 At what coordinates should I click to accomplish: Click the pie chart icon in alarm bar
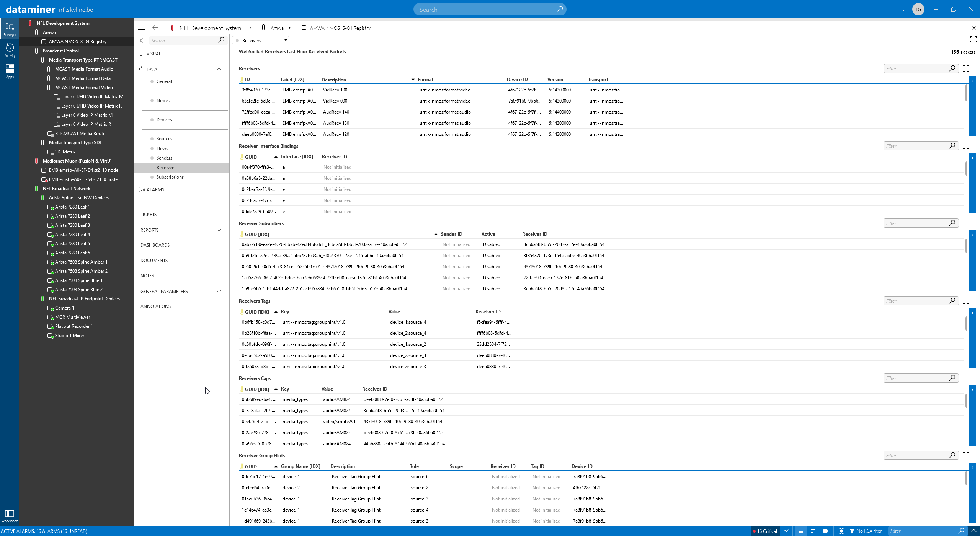click(825, 531)
